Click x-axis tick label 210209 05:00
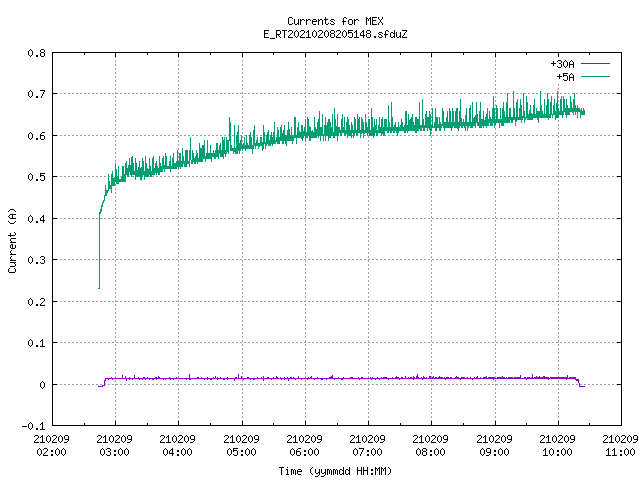The height and width of the screenshot is (480, 640). pos(241,445)
